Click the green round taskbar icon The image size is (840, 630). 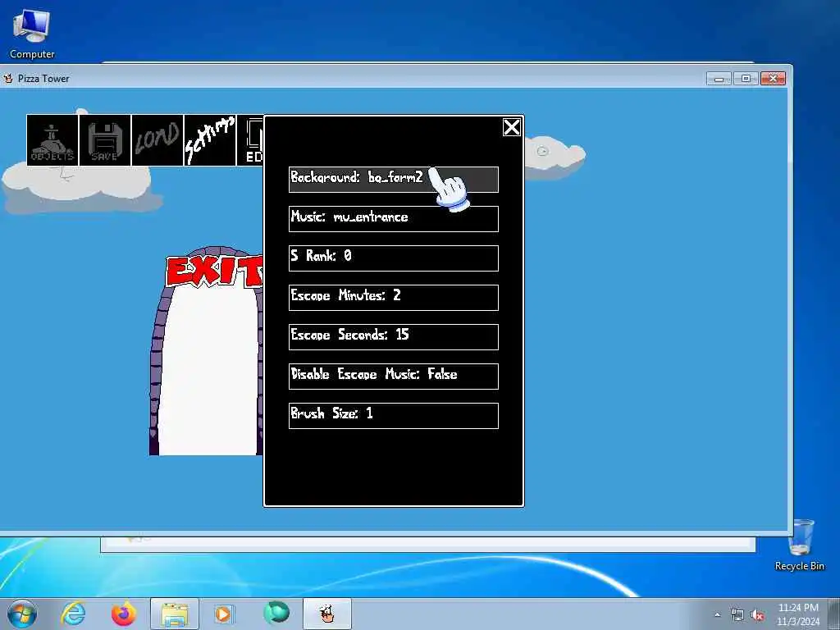276,613
